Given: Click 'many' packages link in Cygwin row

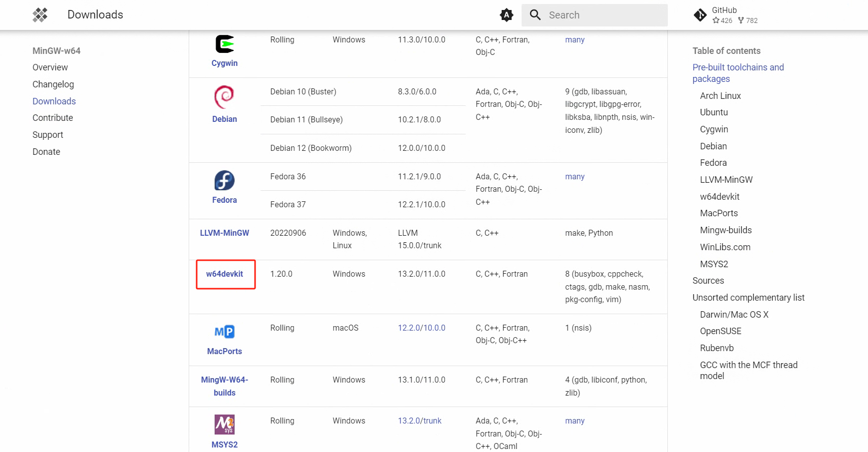Looking at the screenshot, I should 575,39.
